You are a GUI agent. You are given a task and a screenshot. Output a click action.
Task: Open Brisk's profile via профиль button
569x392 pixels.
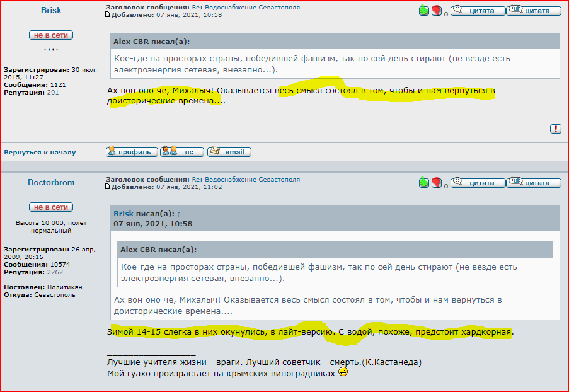coord(132,152)
